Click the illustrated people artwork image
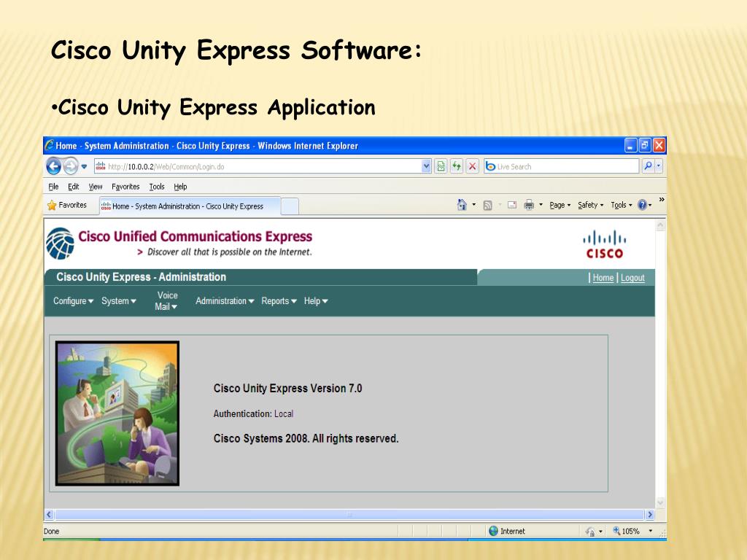Viewport: 747px width, 560px height. pyautogui.click(x=117, y=413)
